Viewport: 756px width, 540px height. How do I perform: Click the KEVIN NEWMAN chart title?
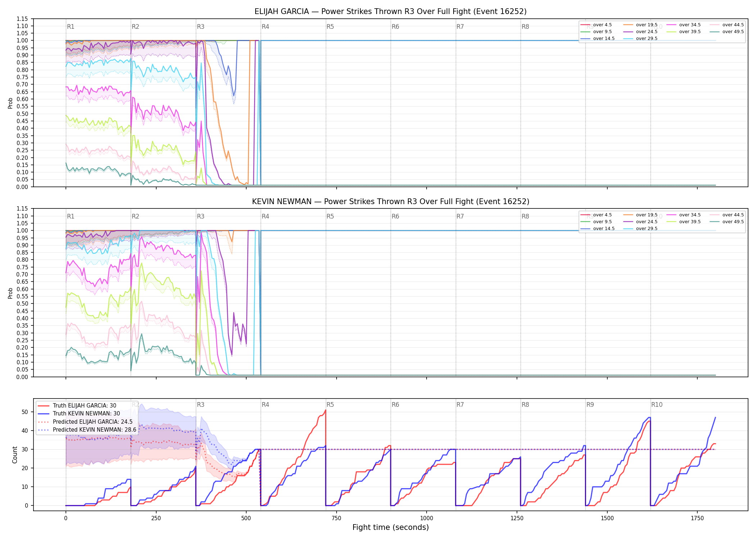[391, 202]
